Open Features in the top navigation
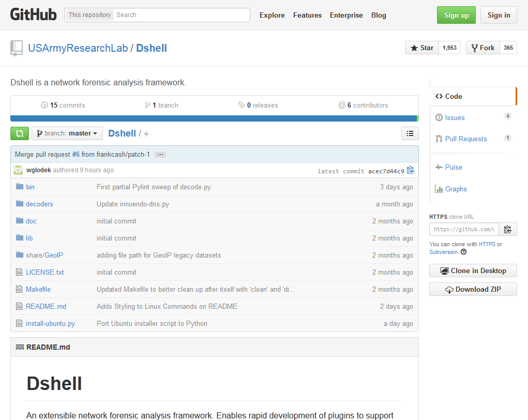Screen dimensions: 528x420 tap(307, 15)
